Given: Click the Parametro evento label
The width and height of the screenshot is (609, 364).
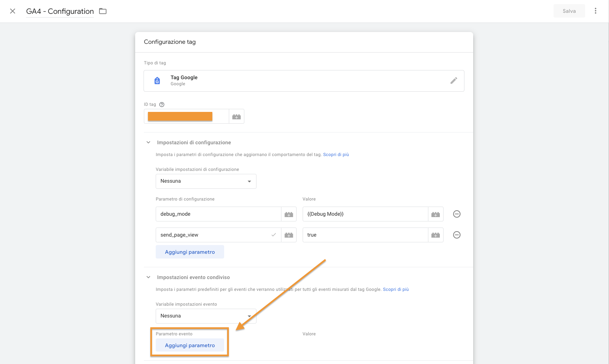Looking at the screenshot, I should point(174,334).
